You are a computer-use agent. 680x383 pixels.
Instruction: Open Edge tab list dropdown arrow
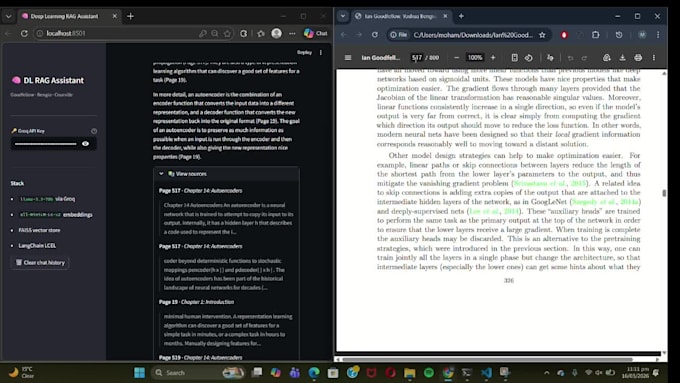pos(8,16)
